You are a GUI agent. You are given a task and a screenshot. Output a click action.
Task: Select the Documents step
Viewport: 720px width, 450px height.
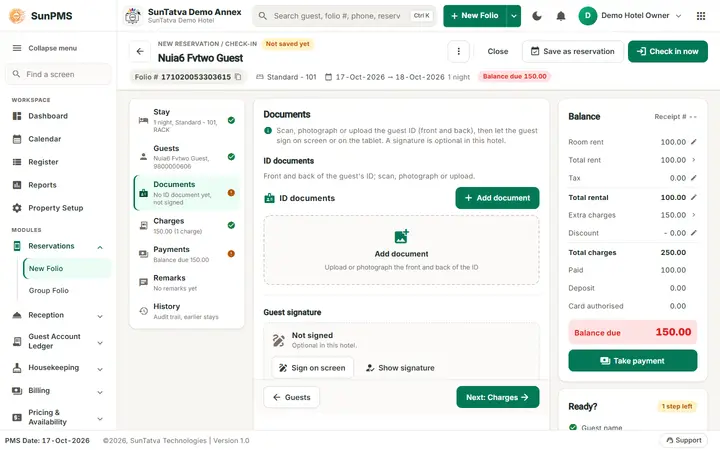[187, 193]
